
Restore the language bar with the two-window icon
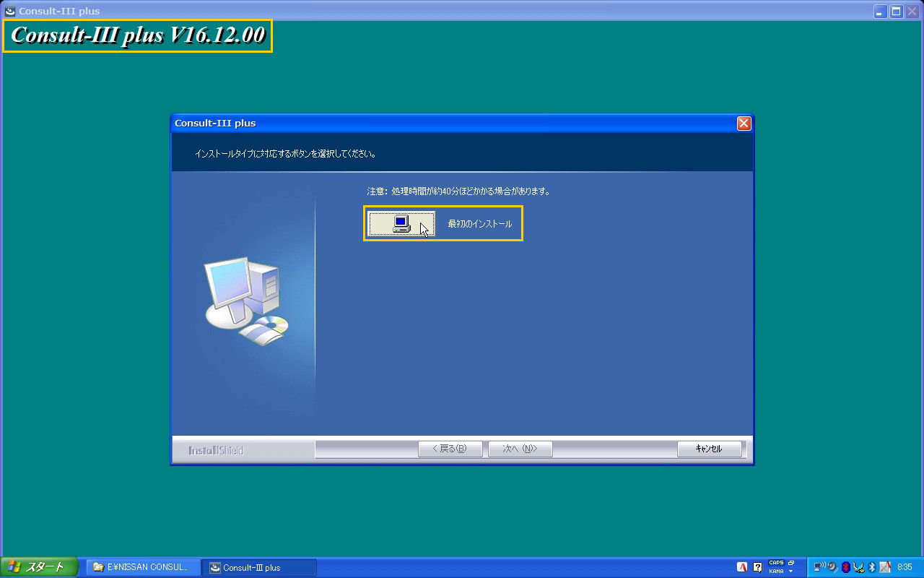[791, 562]
